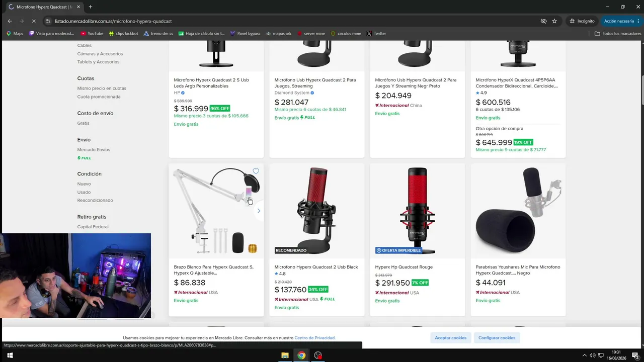Expand the Todos los marcadores folder
The height and width of the screenshot is (362, 644).
tap(617, 34)
